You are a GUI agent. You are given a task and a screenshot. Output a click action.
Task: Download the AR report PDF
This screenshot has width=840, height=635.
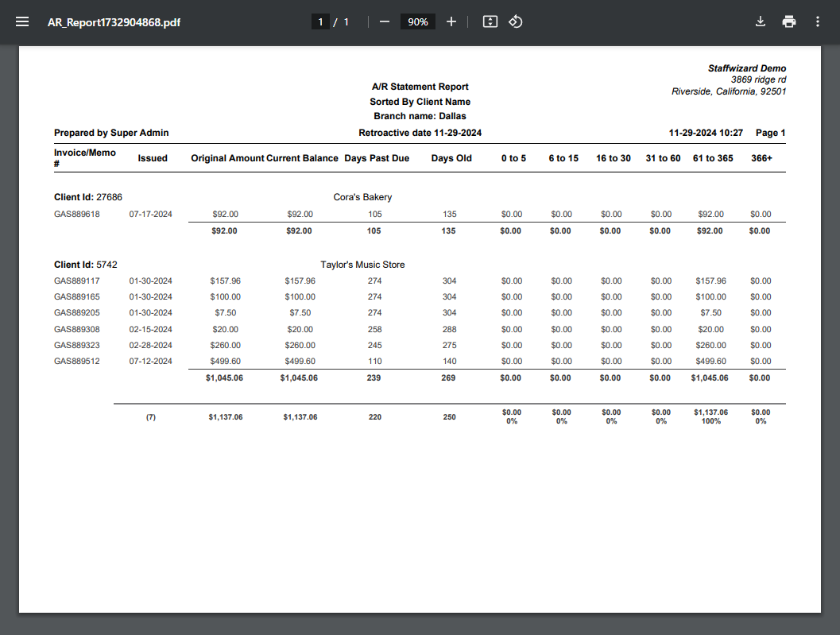[x=761, y=22]
